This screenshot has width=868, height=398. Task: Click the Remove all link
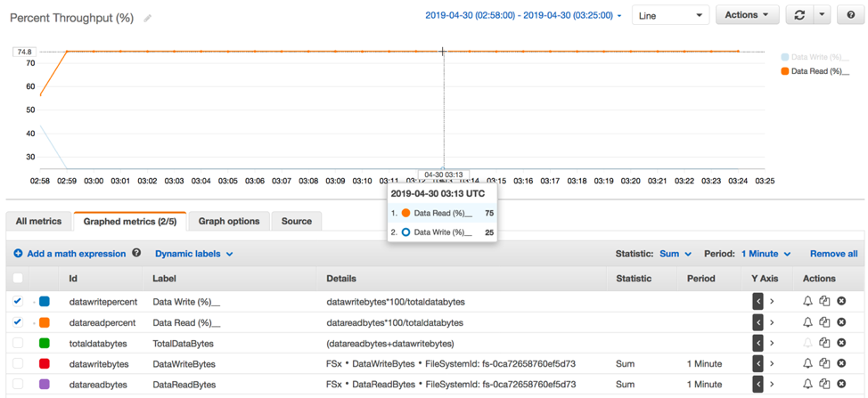[x=833, y=254]
